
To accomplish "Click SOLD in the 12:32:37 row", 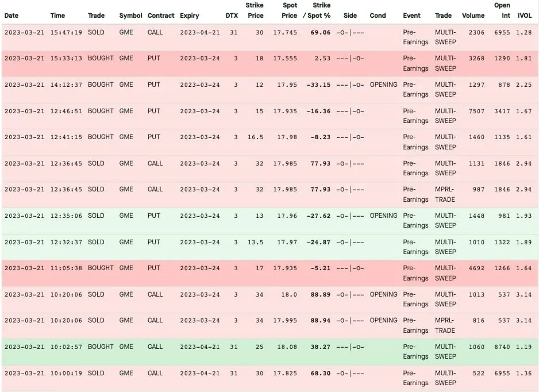I will pyautogui.click(x=96, y=242).
